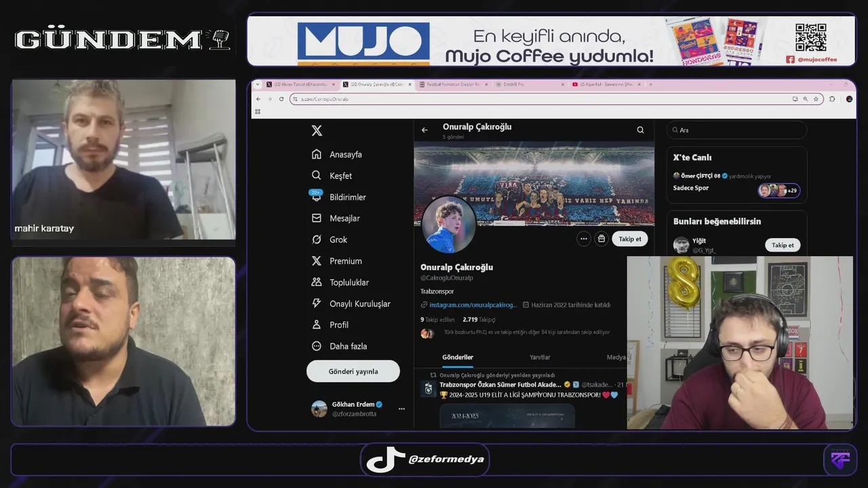Click +29 listeners avatars in X'te Canlı
The height and width of the screenshot is (488, 868).
pyautogui.click(x=778, y=190)
